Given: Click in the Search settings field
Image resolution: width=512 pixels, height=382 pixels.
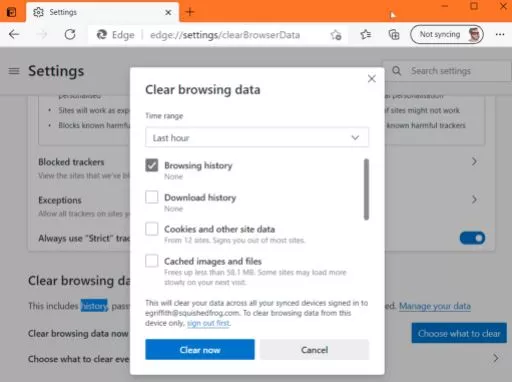Looking at the screenshot, I should (x=447, y=71).
